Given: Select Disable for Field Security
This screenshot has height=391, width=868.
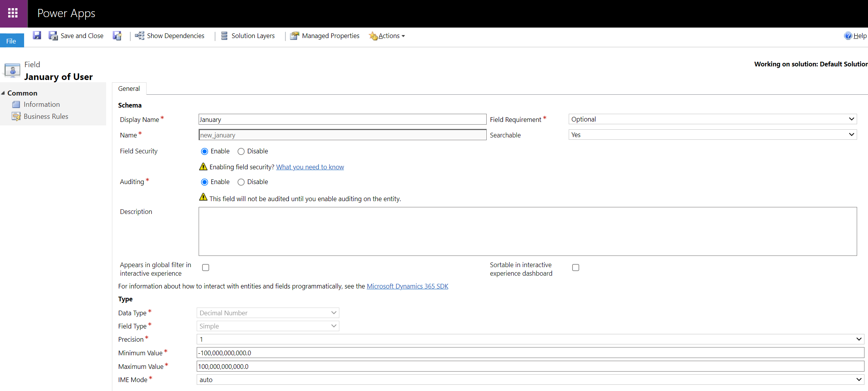Looking at the screenshot, I should [241, 151].
